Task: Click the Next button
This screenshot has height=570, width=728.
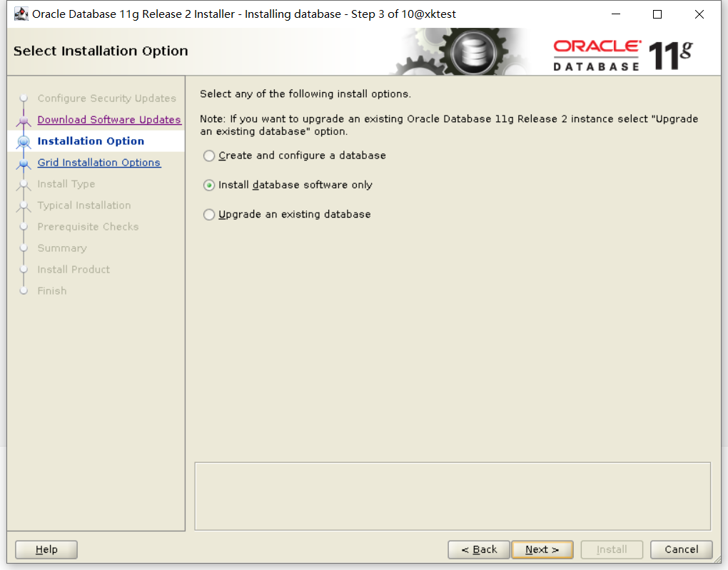Action: click(542, 549)
